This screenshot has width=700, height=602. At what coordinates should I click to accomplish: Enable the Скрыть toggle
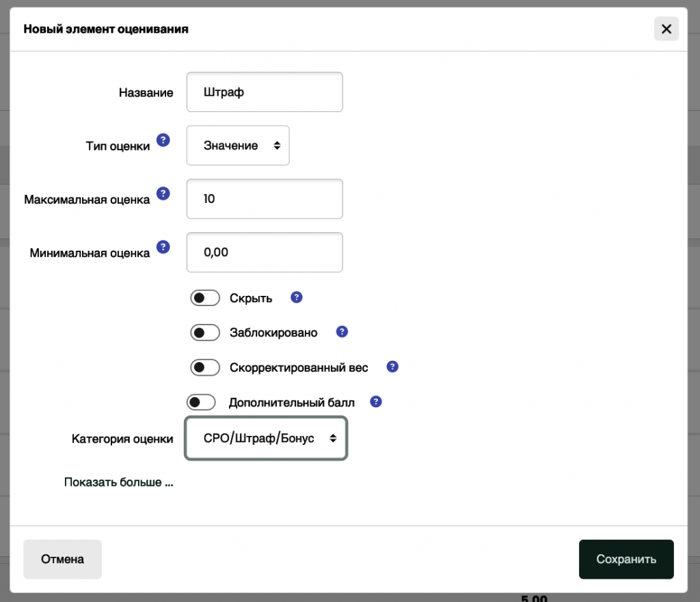click(205, 298)
